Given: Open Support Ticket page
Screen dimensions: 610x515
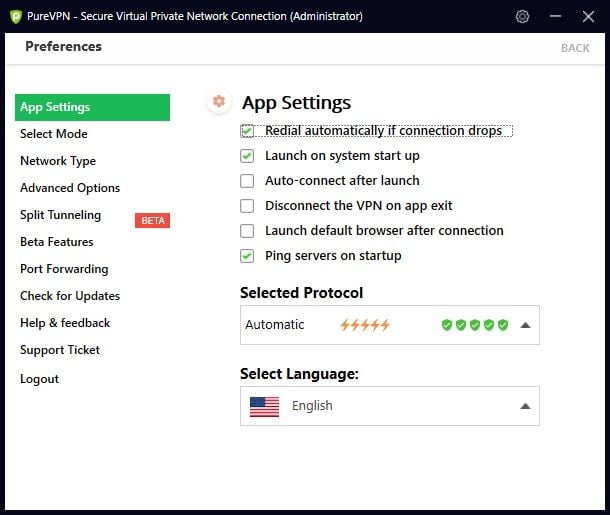Looking at the screenshot, I should (x=60, y=350).
